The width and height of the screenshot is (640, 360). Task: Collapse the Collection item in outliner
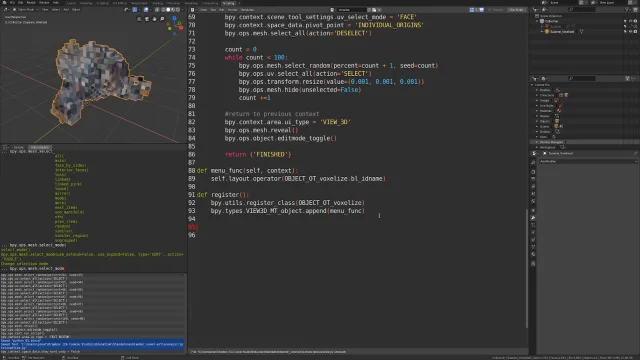[x=537, y=21]
